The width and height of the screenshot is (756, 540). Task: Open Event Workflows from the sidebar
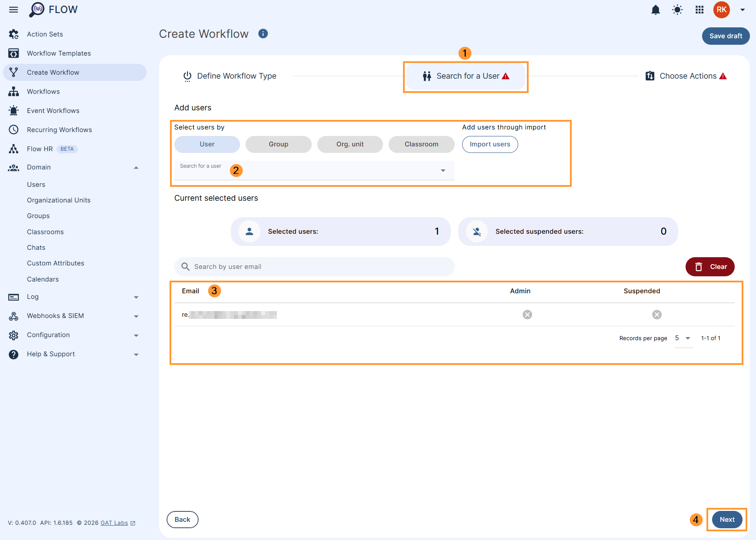[x=53, y=110]
